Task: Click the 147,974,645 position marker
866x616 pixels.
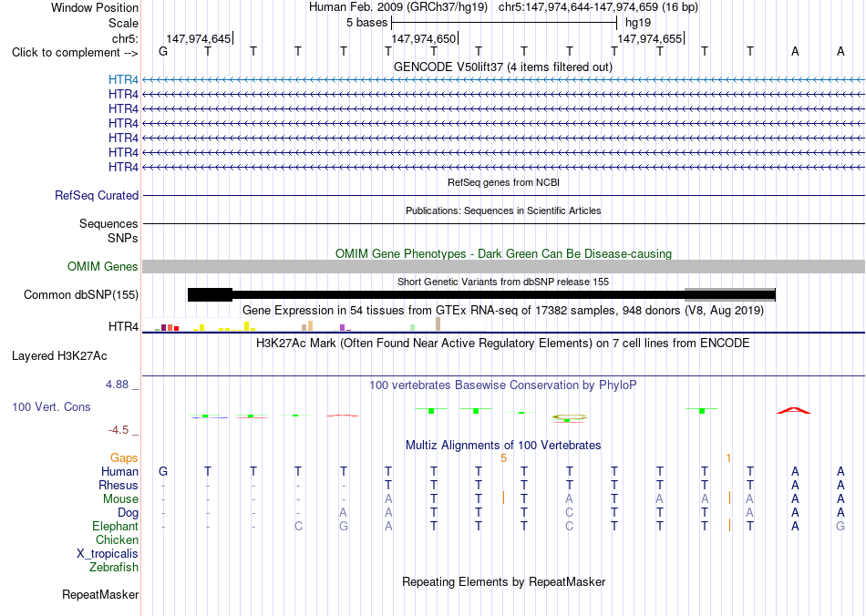Action: point(199,38)
